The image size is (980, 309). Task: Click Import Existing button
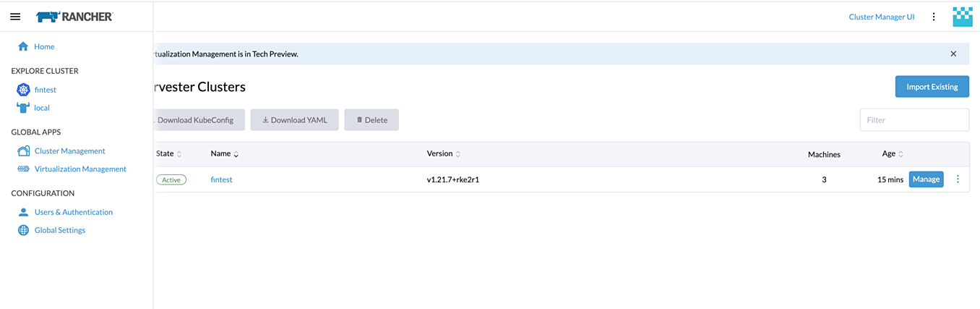point(932,86)
